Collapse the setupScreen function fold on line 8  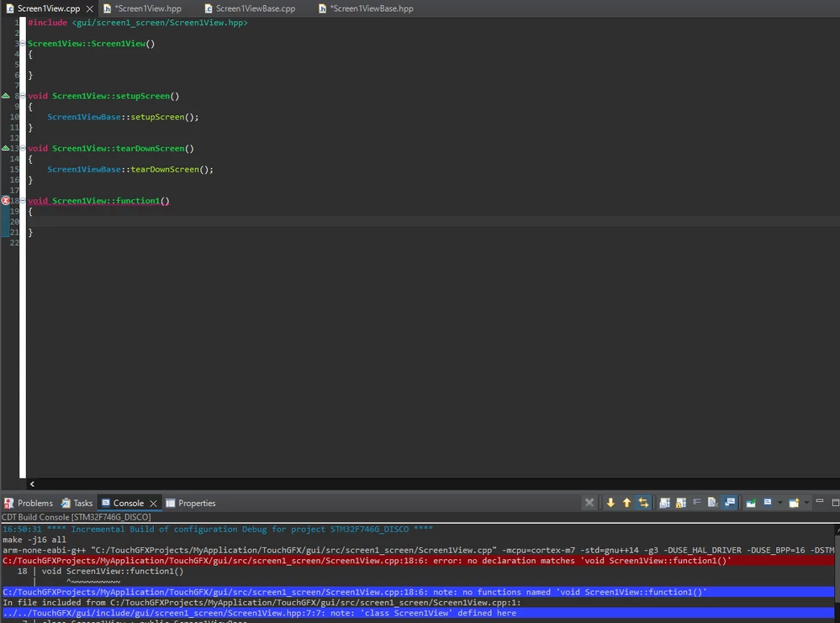[x=23, y=96]
